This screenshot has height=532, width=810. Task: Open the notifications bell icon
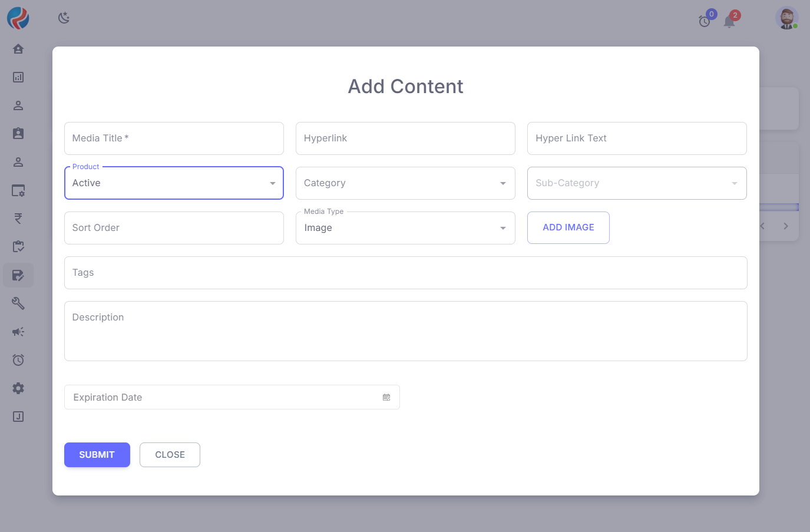click(x=729, y=22)
